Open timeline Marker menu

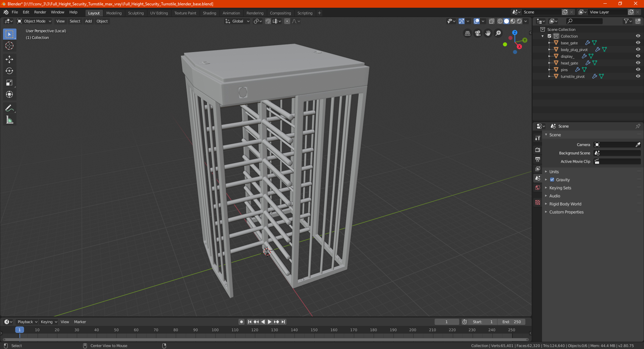[80, 322]
